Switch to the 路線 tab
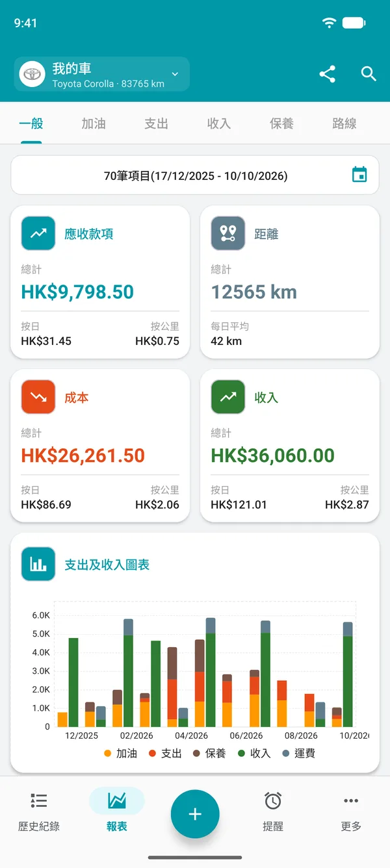Viewport: 390px width, 868px height. pos(344,123)
